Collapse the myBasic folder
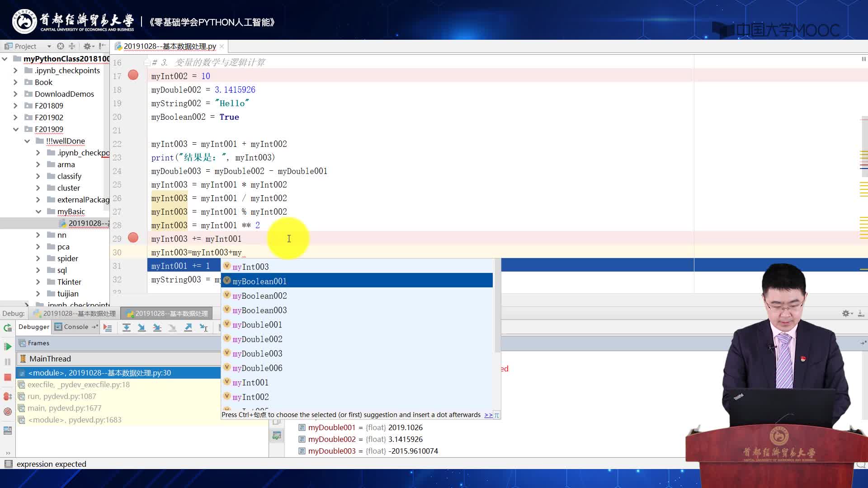 coord(38,211)
